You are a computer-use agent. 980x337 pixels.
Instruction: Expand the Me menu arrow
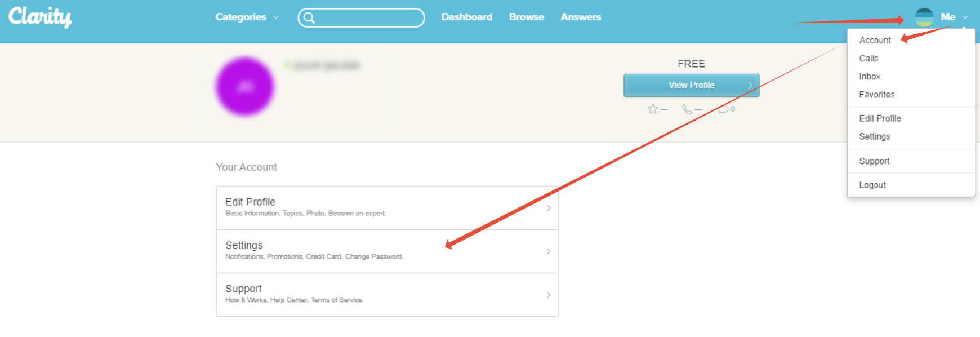965,17
